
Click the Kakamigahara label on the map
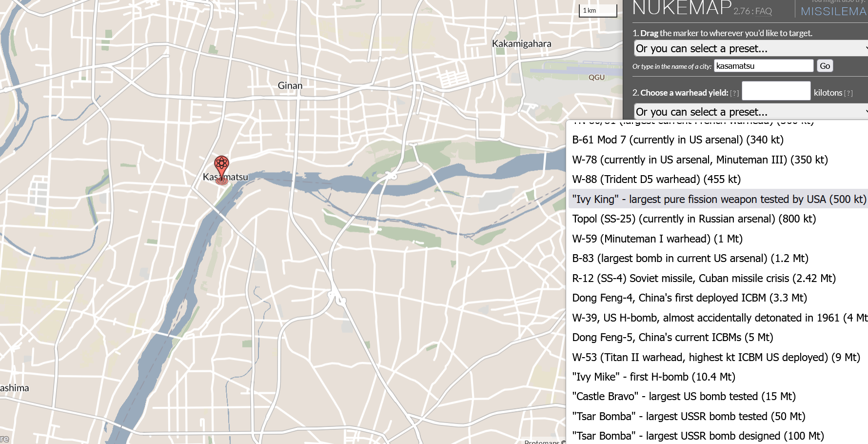tap(522, 44)
